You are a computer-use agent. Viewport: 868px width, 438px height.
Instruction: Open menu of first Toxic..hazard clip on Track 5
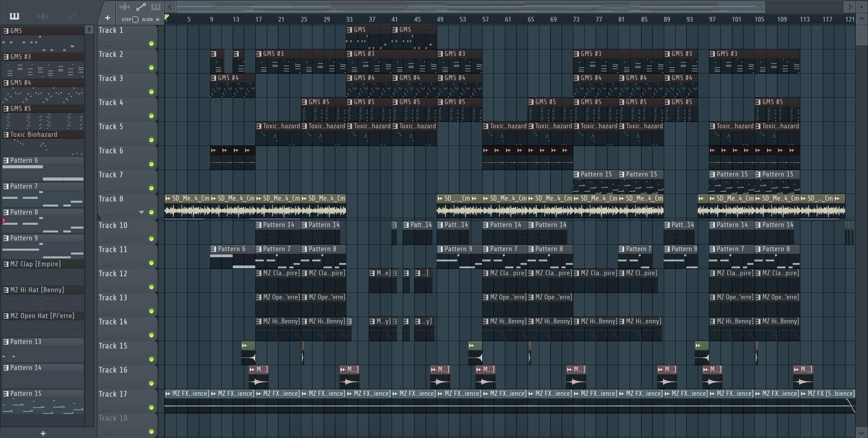259,126
